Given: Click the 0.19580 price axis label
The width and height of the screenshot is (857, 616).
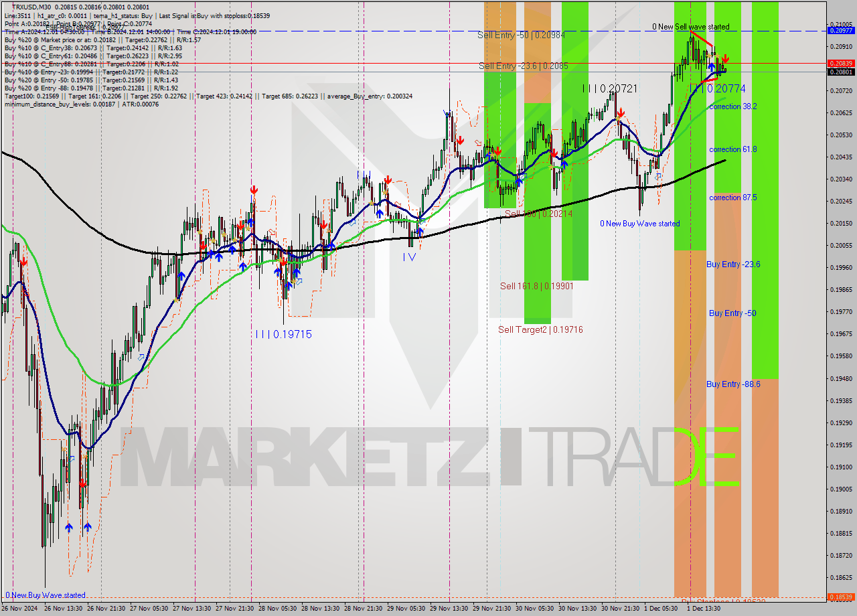Looking at the screenshot, I should 841,356.
